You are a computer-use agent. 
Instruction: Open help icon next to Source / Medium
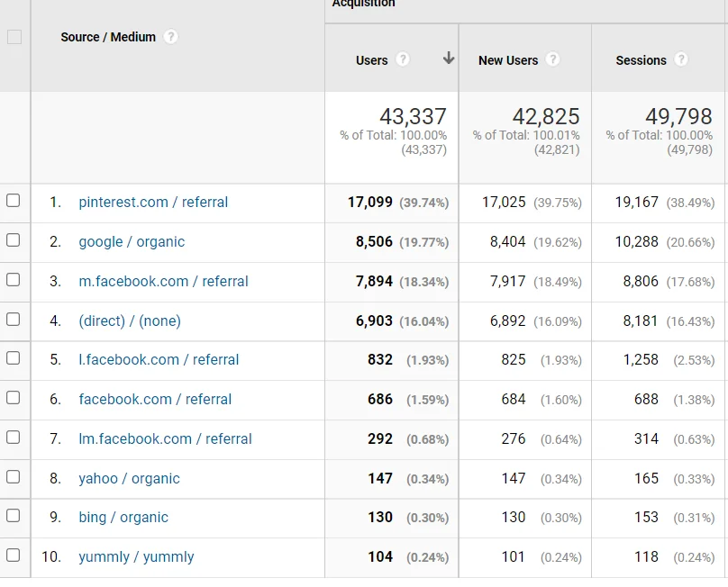click(x=171, y=37)
